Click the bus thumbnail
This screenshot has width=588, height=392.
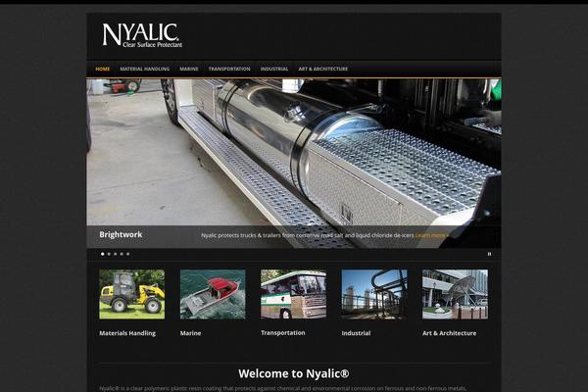click(x=293, y=294)
